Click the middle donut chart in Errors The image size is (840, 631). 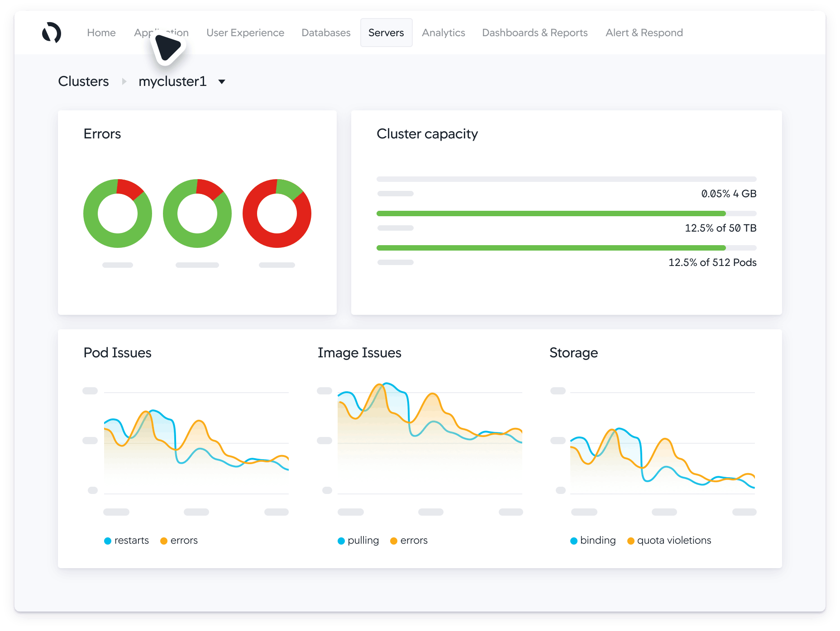(197, 213)
